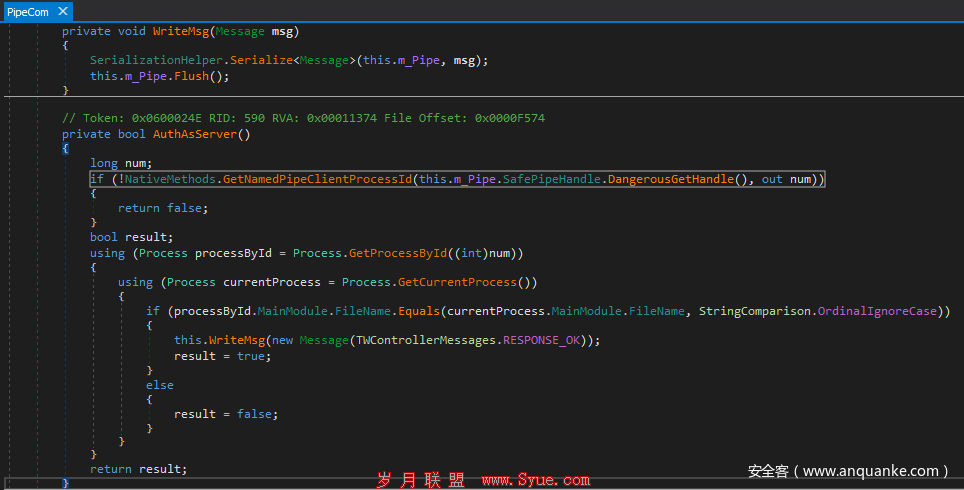Switch to the PipeCom tab
Screen dimensions: 964x490
(28, 12)
